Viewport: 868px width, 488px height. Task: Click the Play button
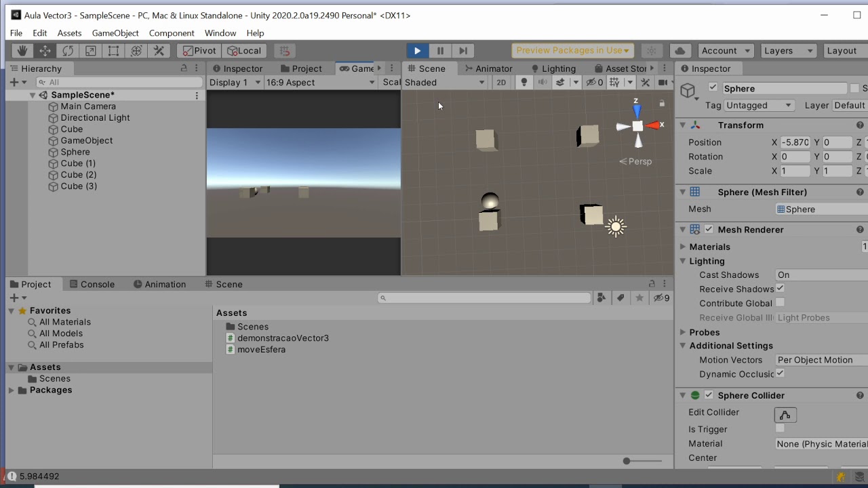pos(417,51)
